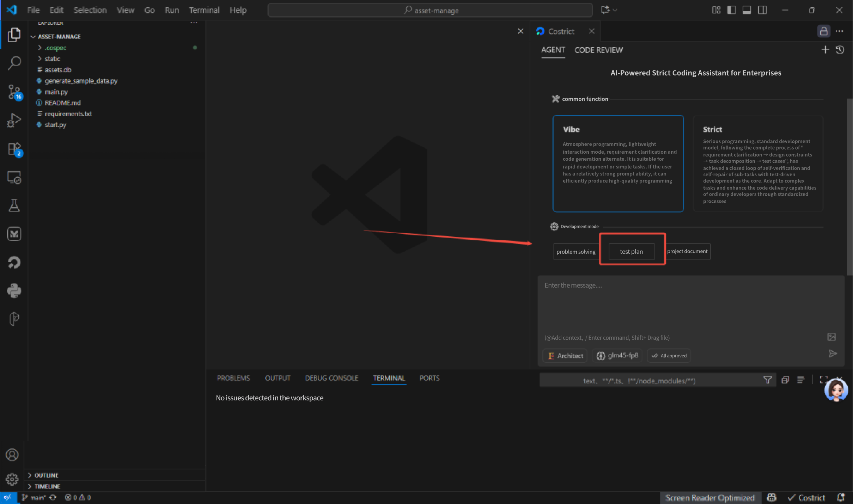Open the Testing flask view
Screen dimensions: 853x504
(14, 205)
